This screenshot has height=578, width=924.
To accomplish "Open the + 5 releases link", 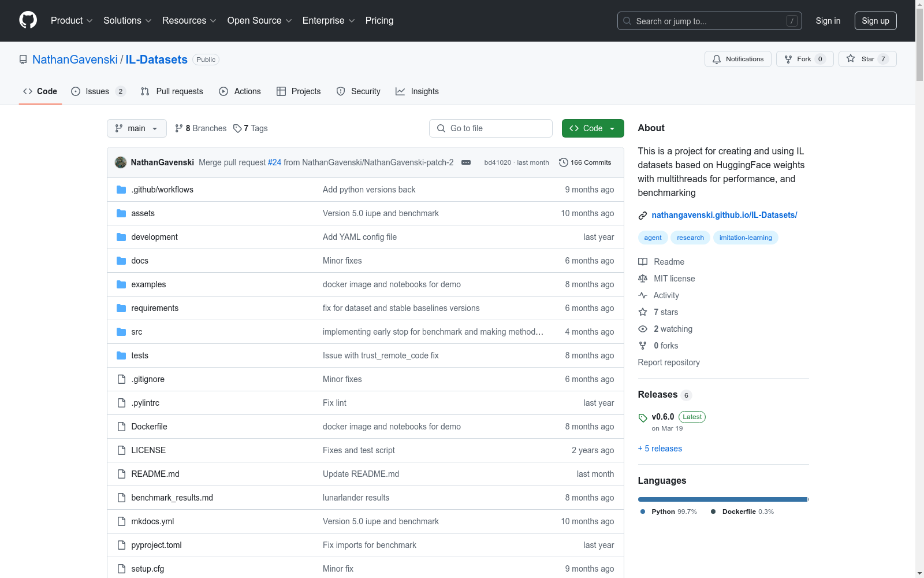I will click(x=660, y=449).
